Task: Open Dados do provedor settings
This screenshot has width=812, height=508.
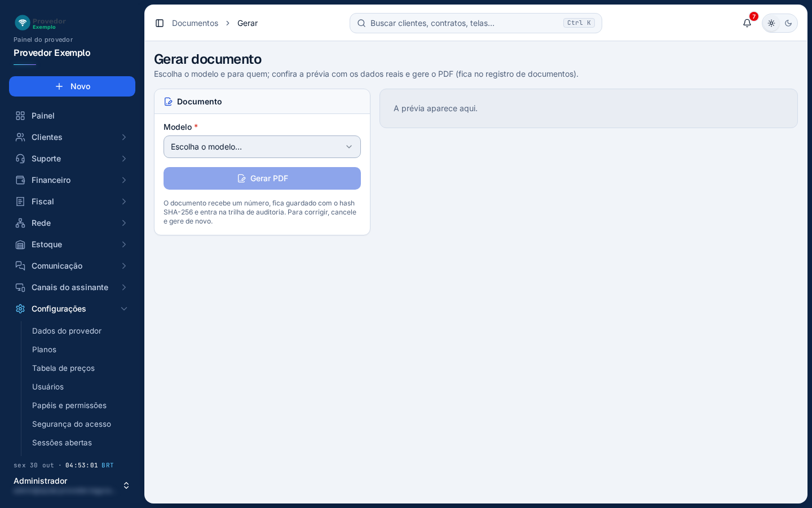Action: click(67, 331)
